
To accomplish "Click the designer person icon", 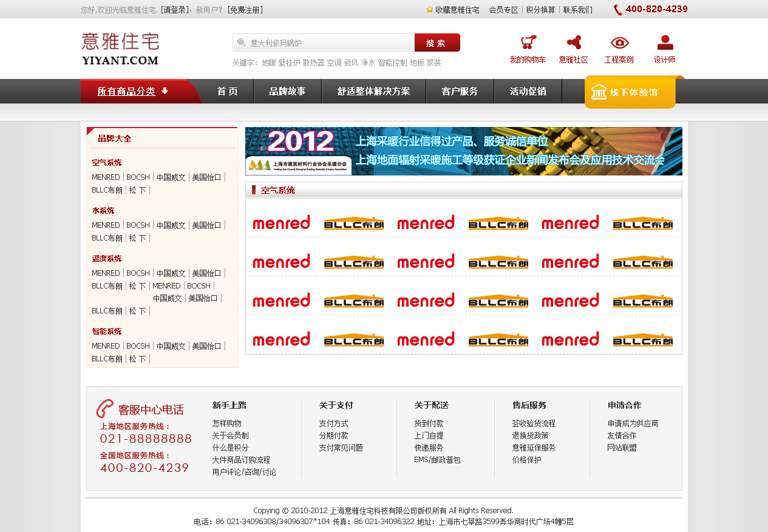I will click(665, 43).
